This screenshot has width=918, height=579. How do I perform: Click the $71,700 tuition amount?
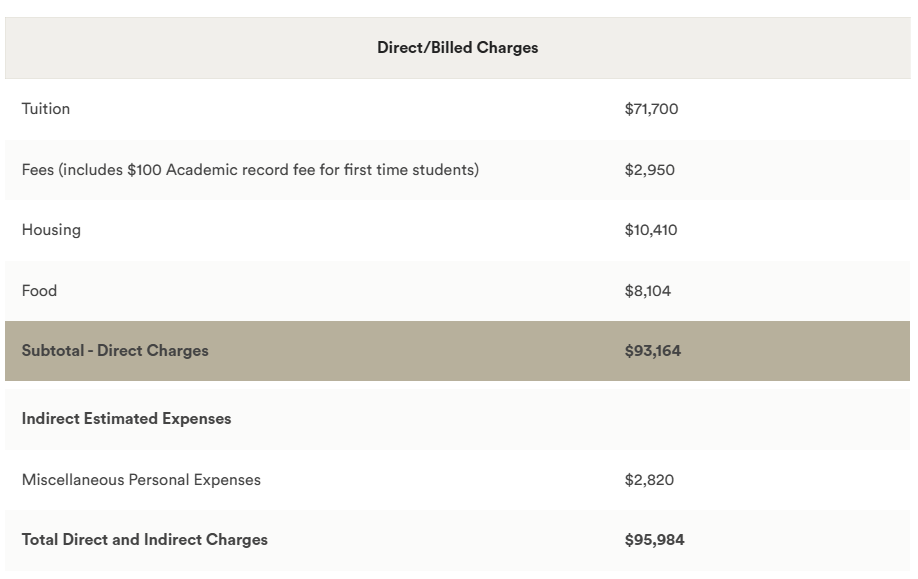(651, 109)
